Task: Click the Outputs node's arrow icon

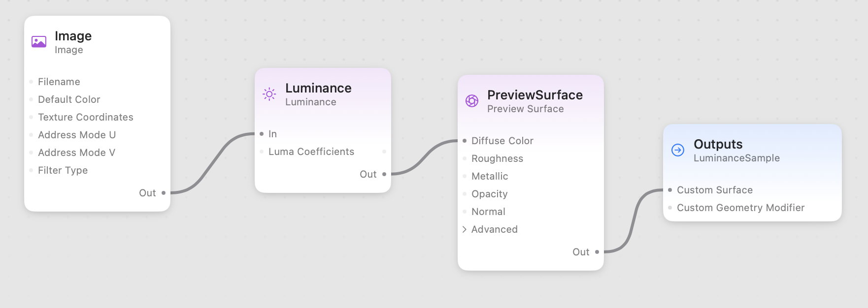Action: tap(677, 150)
